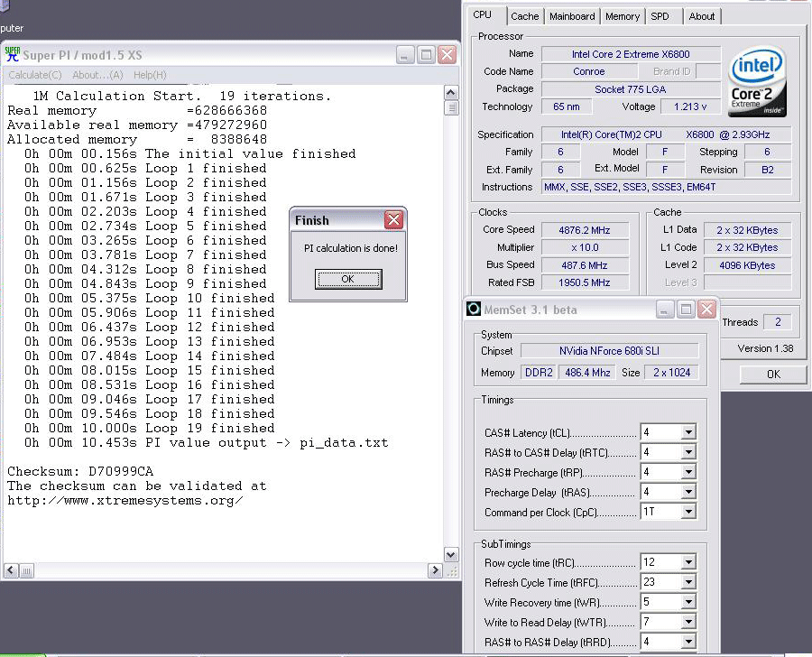This screenshot has height=657, width=812.
Task: Expand the Write Recovery time (tWR) dropdown
Action: click(688, 602)
